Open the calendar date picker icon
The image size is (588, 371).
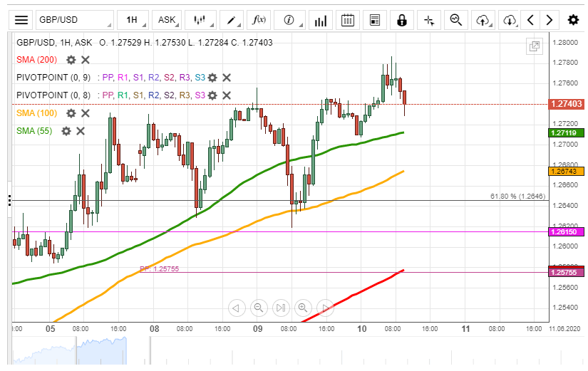[348, 20]
